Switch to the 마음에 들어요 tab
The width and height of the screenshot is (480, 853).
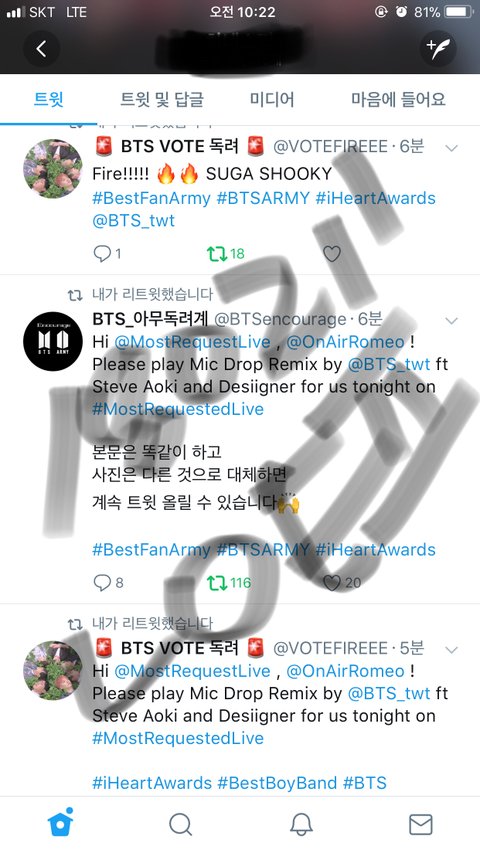398,100
